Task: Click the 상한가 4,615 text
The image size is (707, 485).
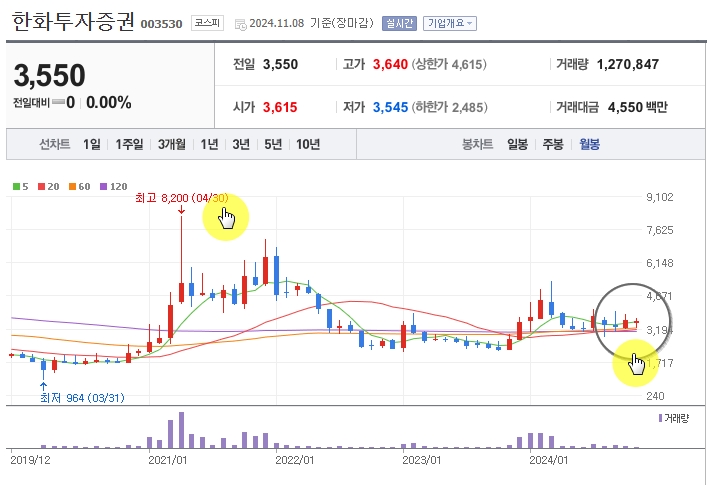Action: [449, 64]
